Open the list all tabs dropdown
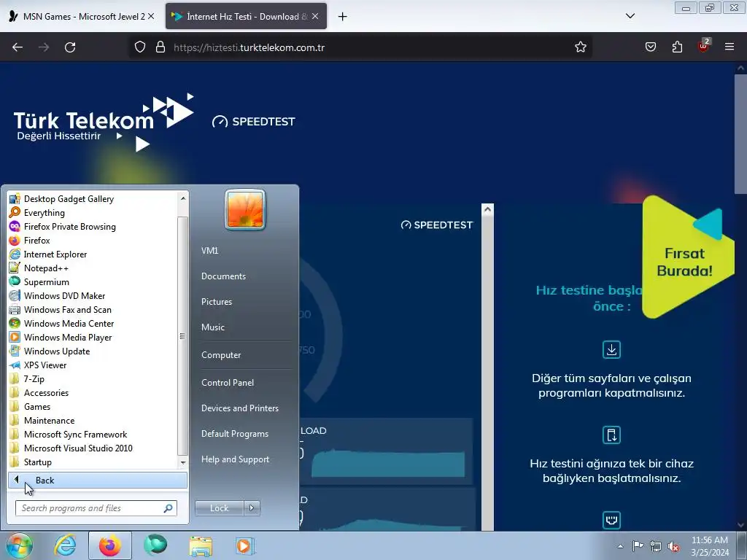Viewport: 747px width, 560px height. click(630, 16)
